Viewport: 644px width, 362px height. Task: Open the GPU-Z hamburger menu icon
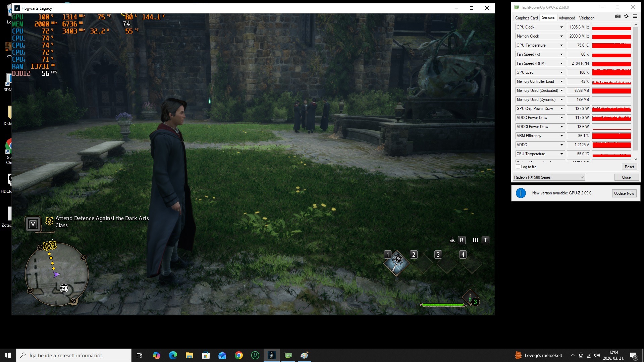(x=635, y=16)
